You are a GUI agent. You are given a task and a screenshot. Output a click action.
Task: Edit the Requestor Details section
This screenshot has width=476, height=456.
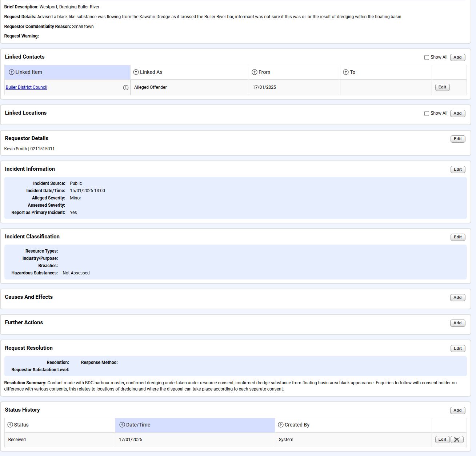coord(457,139)
